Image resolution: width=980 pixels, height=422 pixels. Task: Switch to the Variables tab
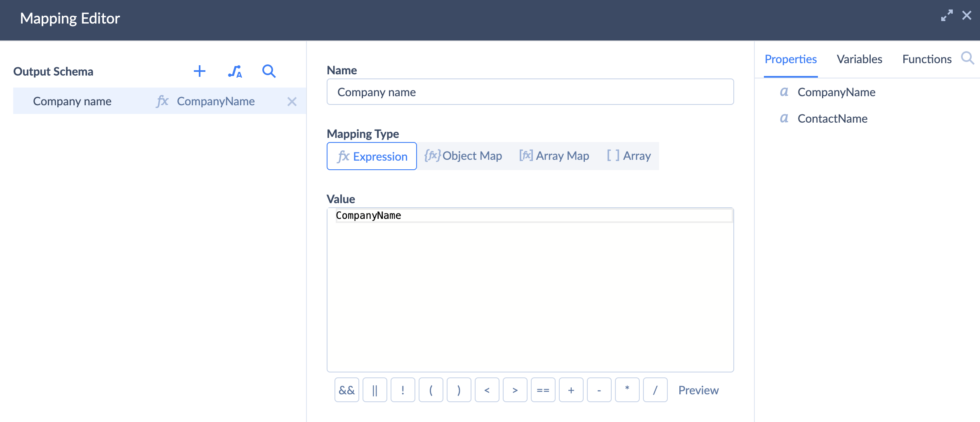tap(860, 59)
